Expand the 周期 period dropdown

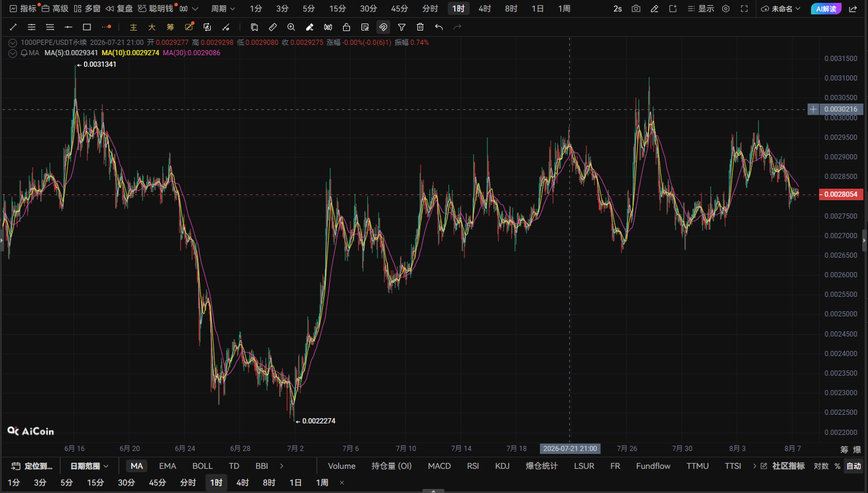point(223,9)
